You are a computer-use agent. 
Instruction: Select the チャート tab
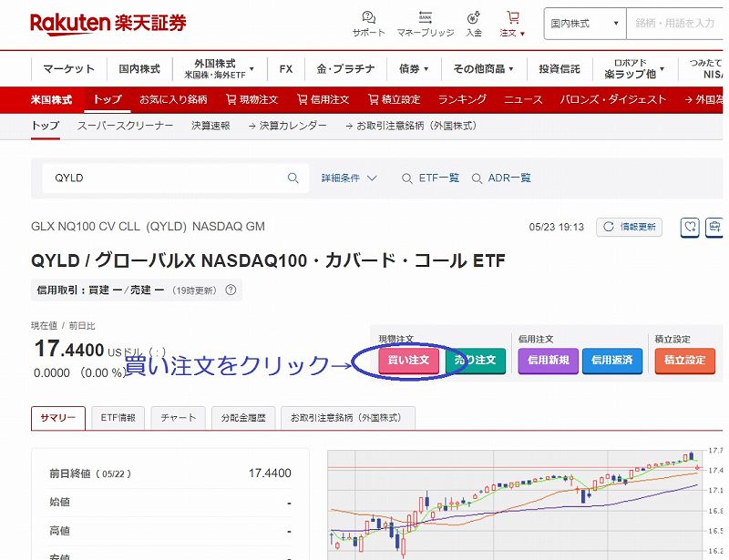178,418
